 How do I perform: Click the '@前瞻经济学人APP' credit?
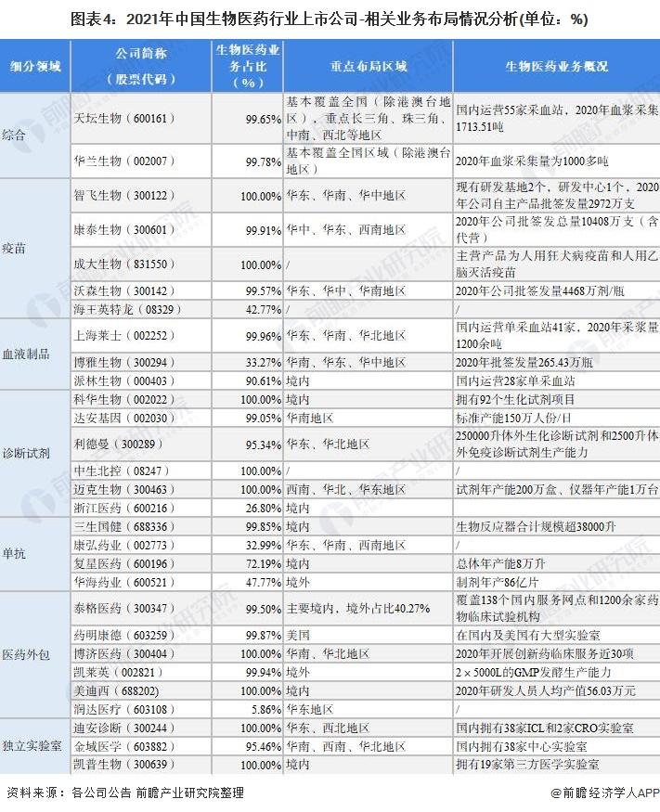pyautogui.click(x=604, y=793)
